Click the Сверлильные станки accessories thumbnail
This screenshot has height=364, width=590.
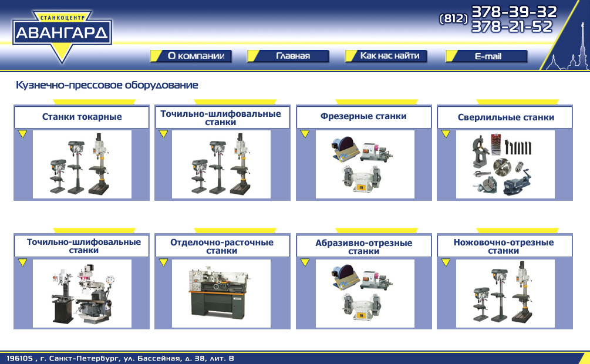click(505, 164)
